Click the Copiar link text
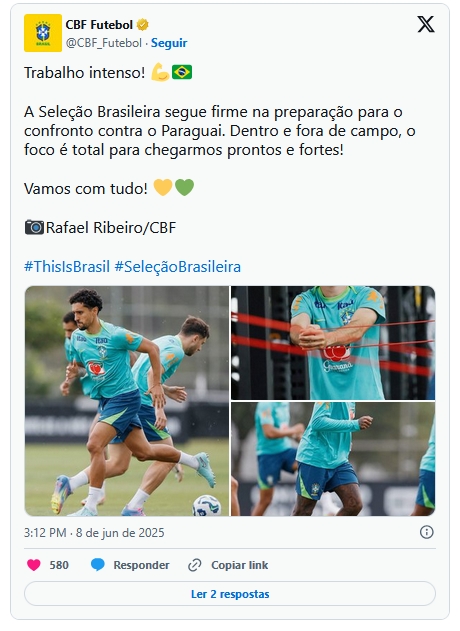460x631 pixels. [x=239, y=565]
